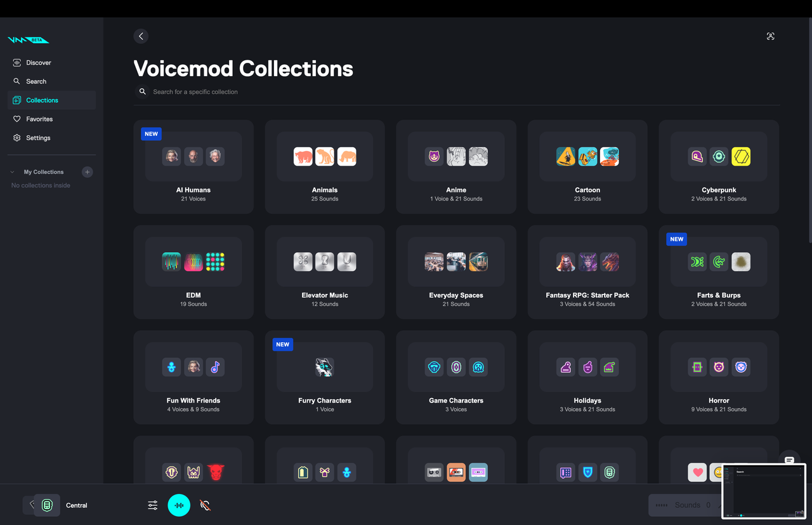Viewport: 812px width, 525px height.
Task: Open the chat support bubble icon
Action: (x=789, y=460)
